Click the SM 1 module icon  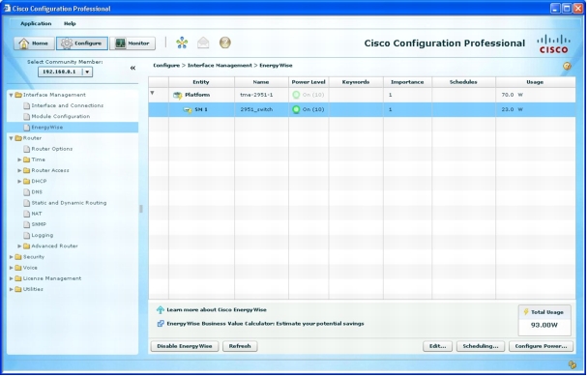(188, 110)
